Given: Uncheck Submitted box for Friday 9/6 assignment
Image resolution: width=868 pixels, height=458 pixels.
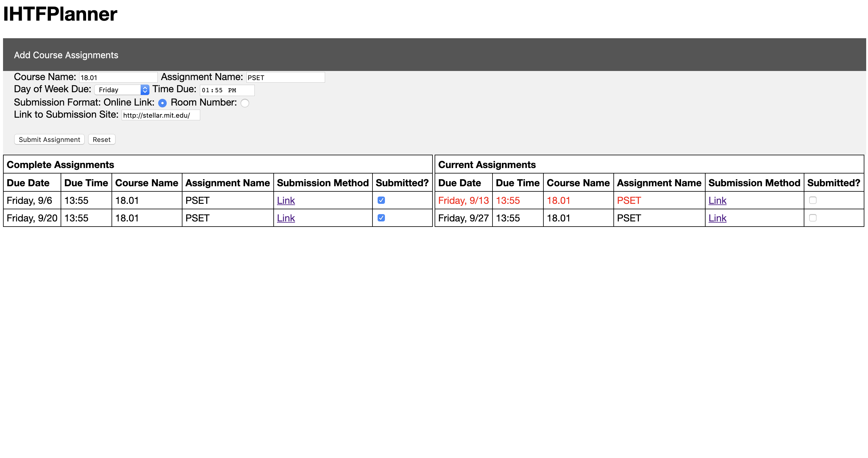Looking at the screenshot, I should (381, 200).
